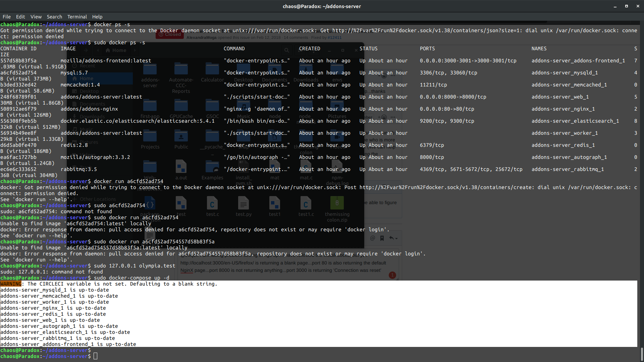This screenshot has height=362, width=644.
Task: Click container name addons-server_memcached_1 in table
Action: tap(569, 85)
